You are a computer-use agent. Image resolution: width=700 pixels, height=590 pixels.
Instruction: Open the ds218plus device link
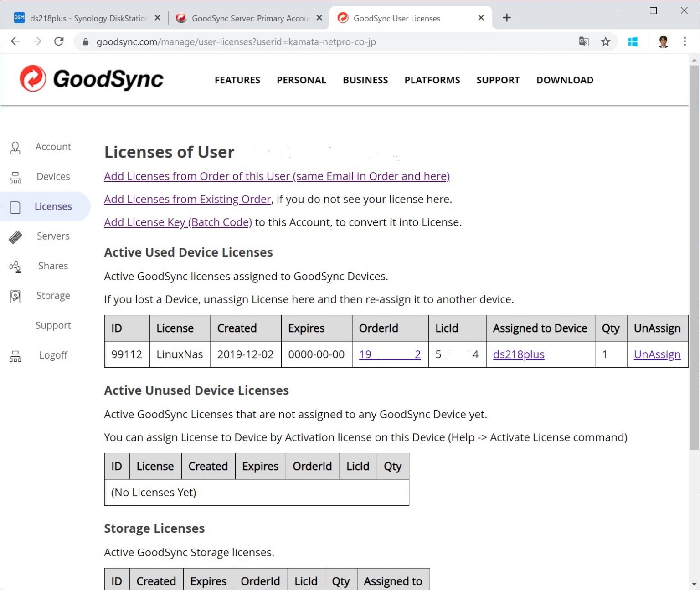coord(519,354)
